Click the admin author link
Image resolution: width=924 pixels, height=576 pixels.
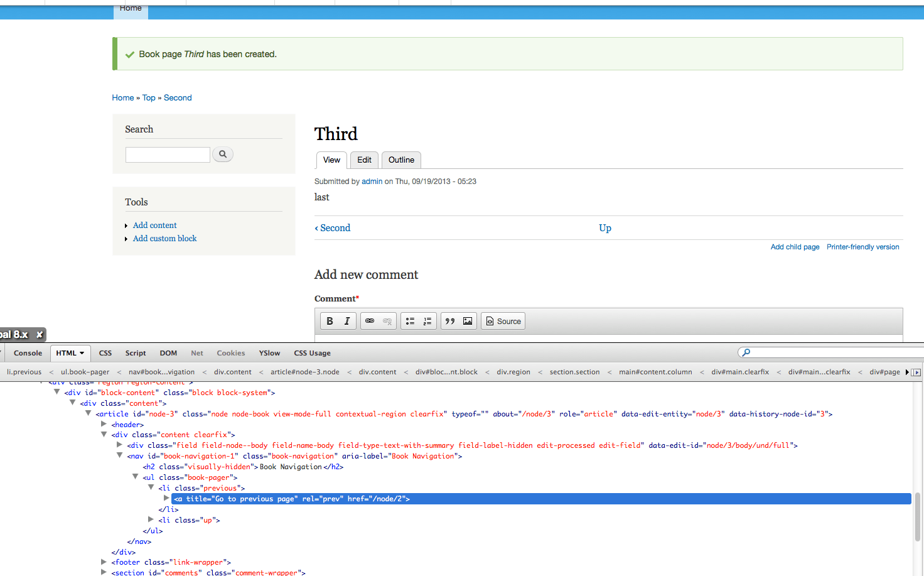(372, 181)
